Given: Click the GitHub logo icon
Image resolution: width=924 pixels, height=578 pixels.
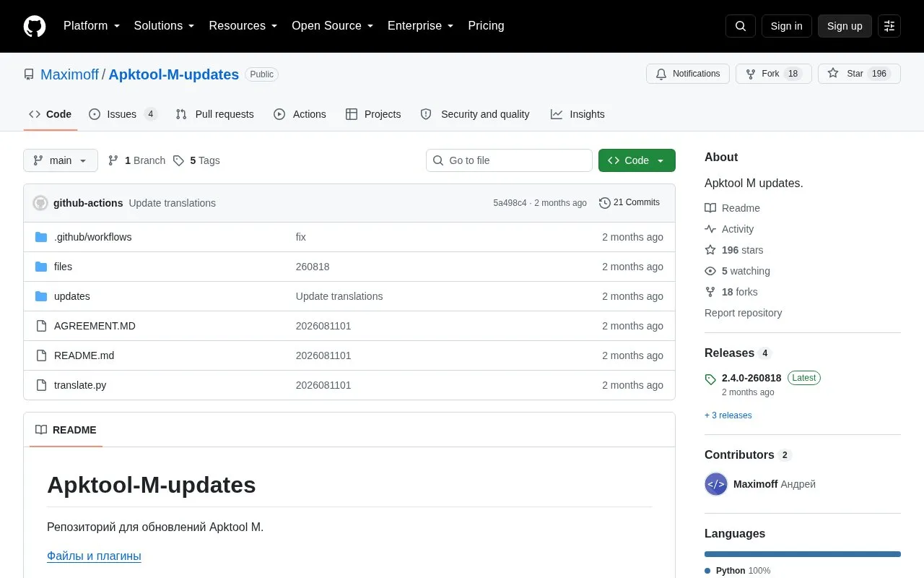Looking at the screenshot, I should [35, 26].
